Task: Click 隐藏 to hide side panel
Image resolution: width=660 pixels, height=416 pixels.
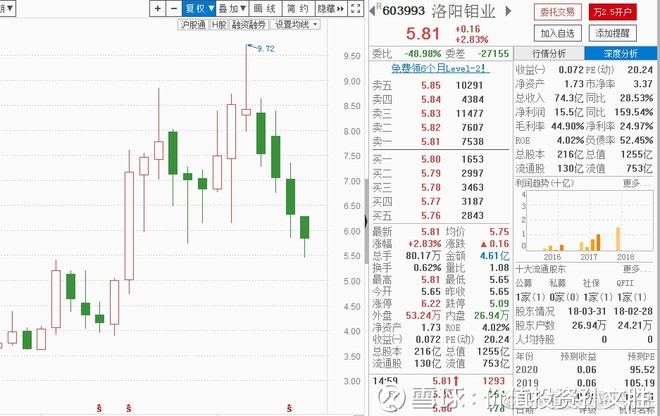Action: (x=330, y=8)
